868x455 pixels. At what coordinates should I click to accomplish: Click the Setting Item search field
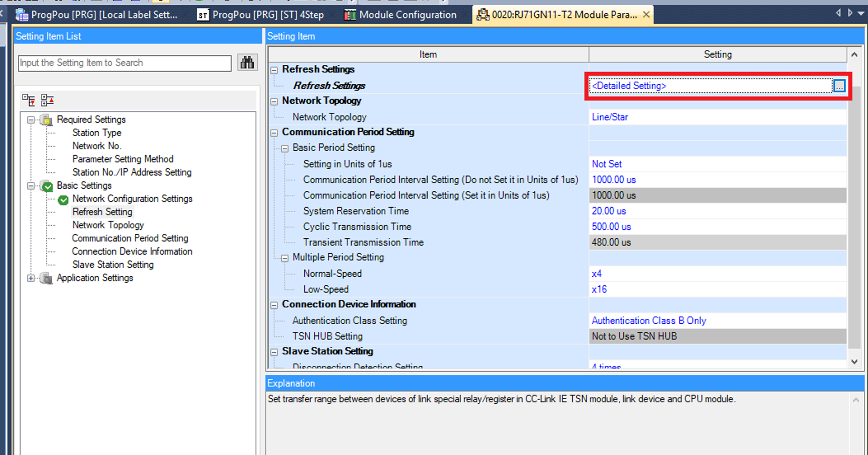[124, 63]
